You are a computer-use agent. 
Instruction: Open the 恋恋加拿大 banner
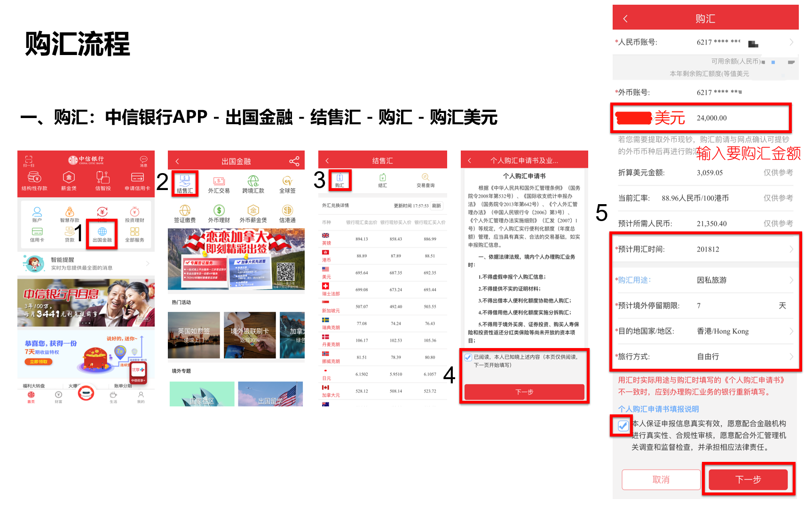click(236, 259)
